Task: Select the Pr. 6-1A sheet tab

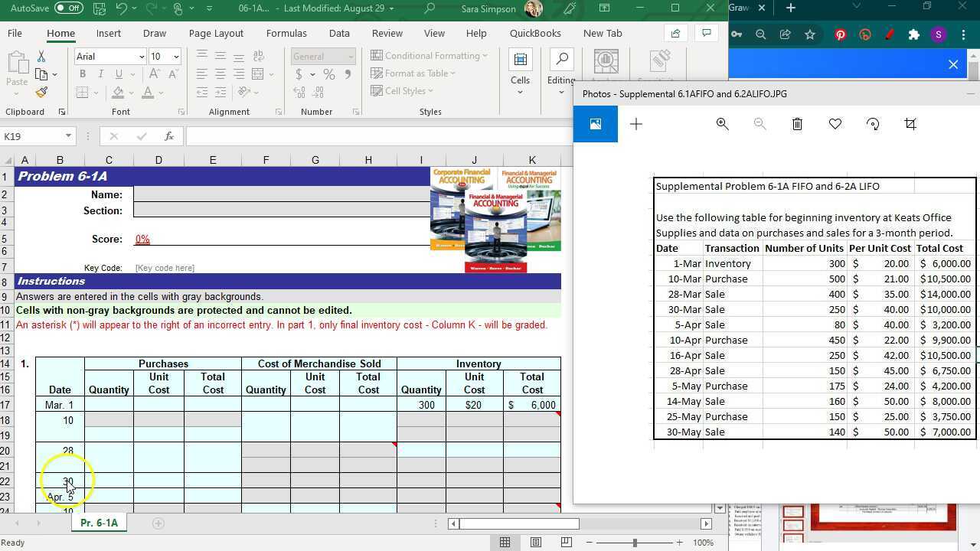Action: 99,523
